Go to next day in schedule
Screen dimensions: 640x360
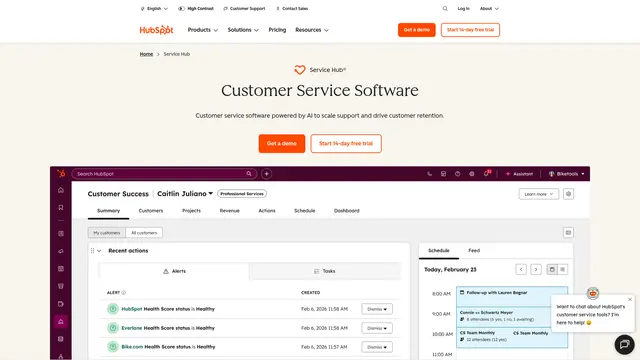pos(536,269)
